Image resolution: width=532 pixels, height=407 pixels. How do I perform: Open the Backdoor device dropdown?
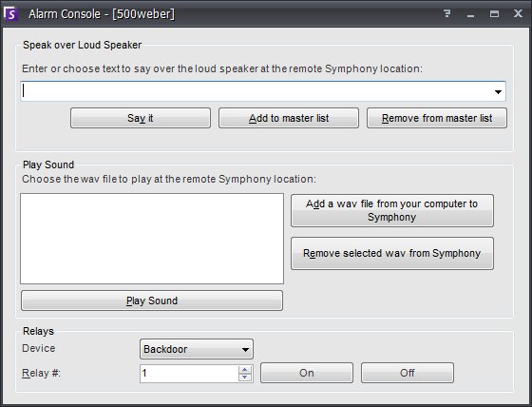197,349
